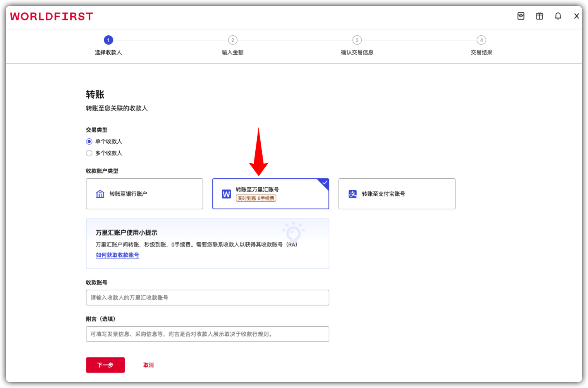Click the blue checkmark on the selected card
The width and height of the screenshot is (588, 388).
325,183
